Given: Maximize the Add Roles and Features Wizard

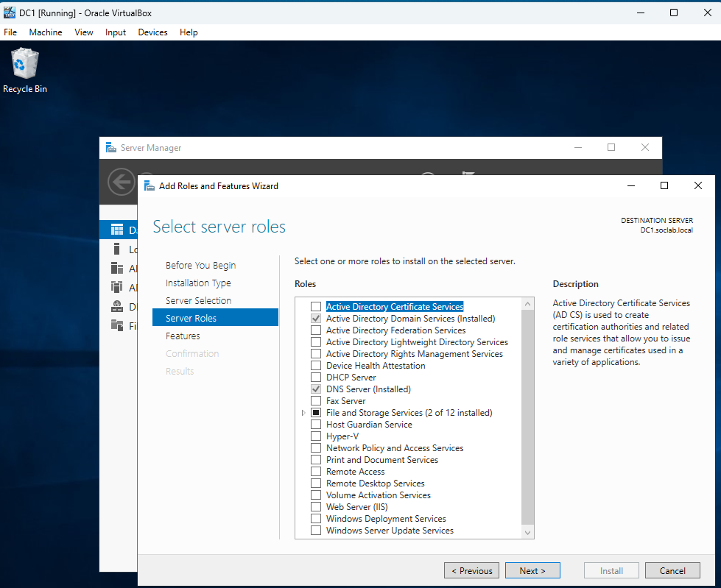Looking at the screenshot, I should (x=664, y=185).
